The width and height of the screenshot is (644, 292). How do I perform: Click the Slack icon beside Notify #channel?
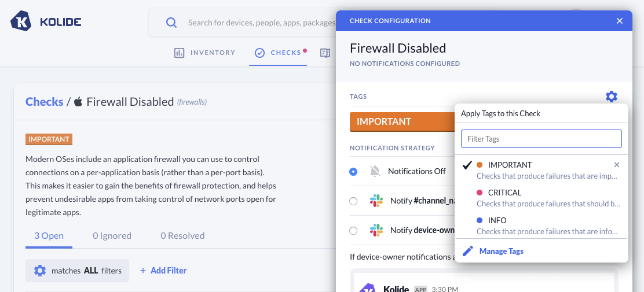[x=376, y=201]
